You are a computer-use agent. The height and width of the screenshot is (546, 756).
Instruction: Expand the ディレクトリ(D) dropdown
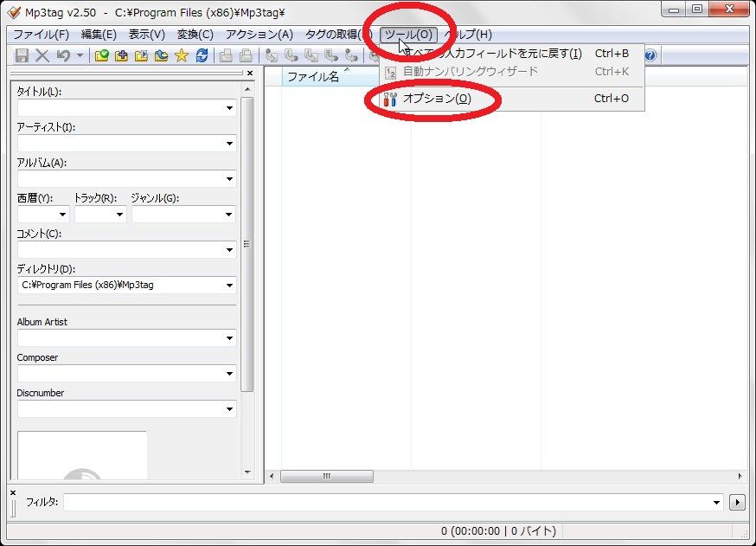click(x=229, y=285)
